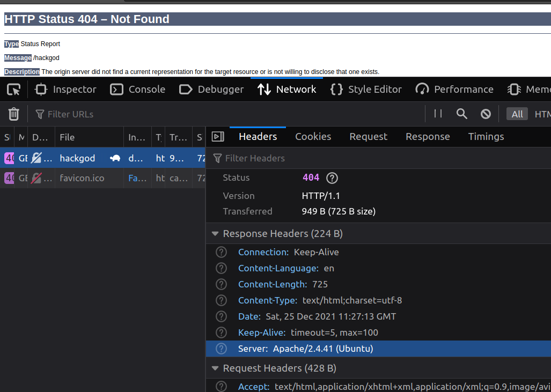Click help icon for Connection header
The width and height of the screenshot is (551, 392).
click(221, 252)
